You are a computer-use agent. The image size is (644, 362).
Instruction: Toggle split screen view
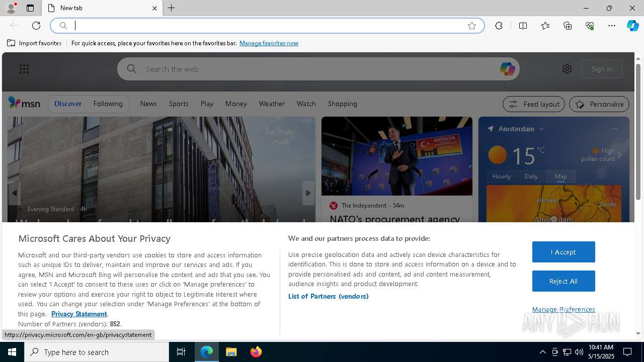[523, 26]
